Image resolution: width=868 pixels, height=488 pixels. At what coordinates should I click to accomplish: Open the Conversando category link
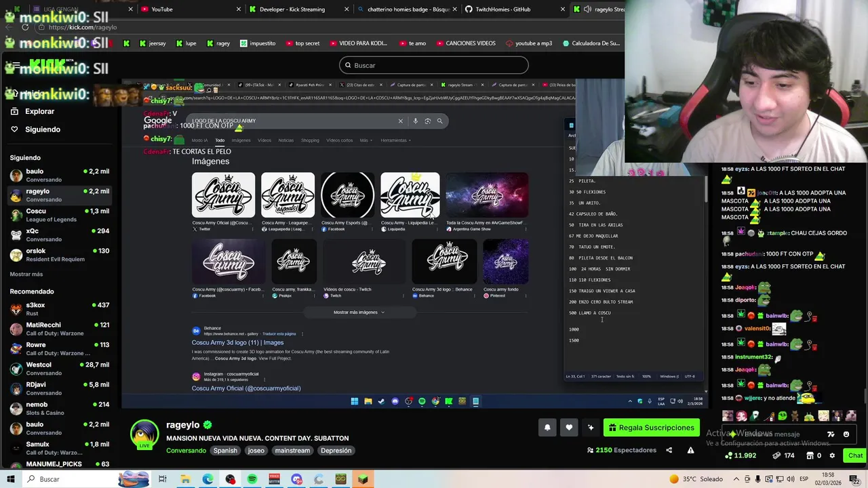tap(186, 451)
